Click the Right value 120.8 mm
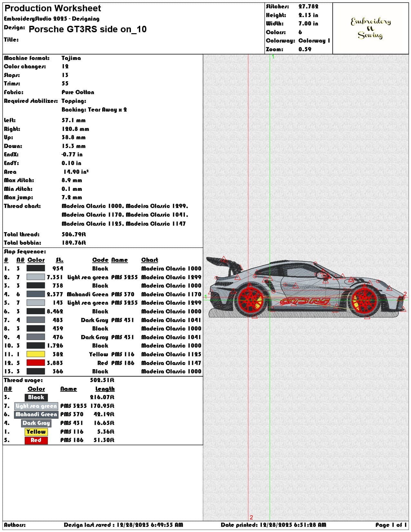This screenshot has height=532, width=411. pyautogui.click(x=75, y=129)
